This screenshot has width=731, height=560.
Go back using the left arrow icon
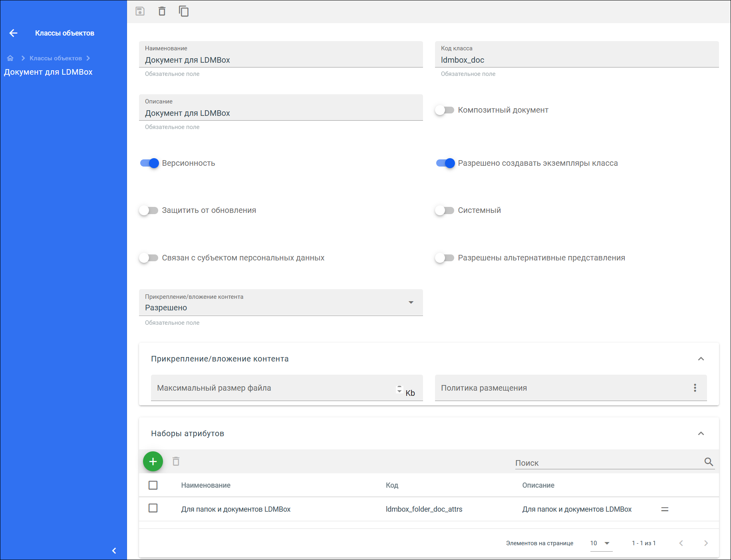(x=14, y=33)
